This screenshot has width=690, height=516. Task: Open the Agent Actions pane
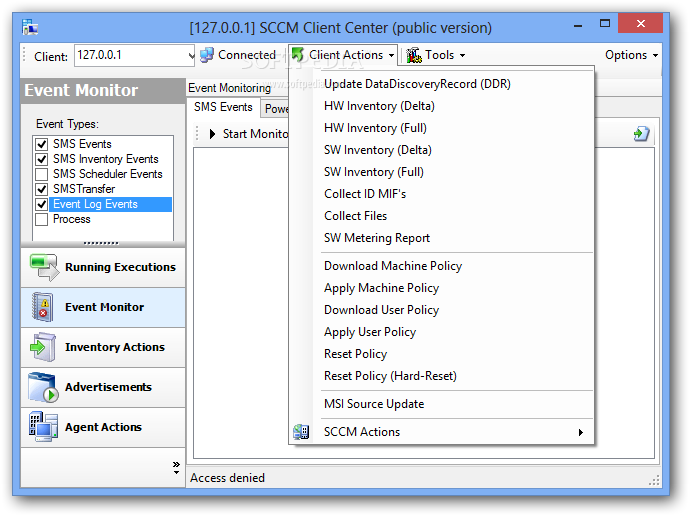[103, 428]
